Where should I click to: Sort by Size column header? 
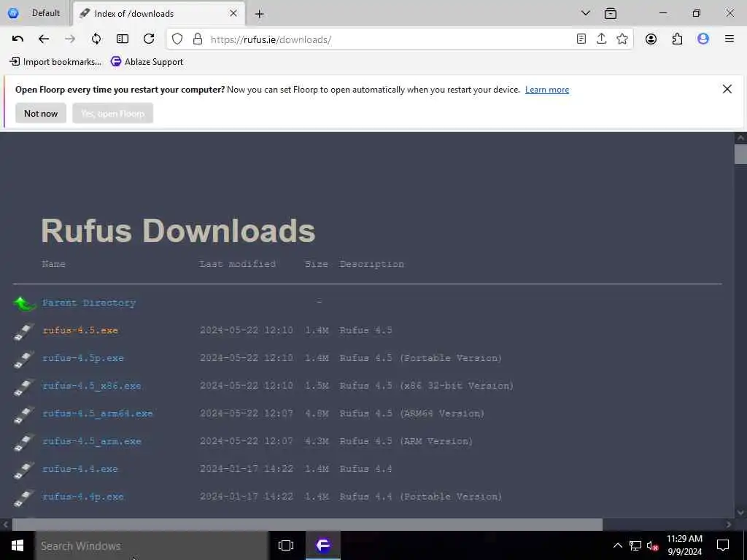tap(317, 264)
